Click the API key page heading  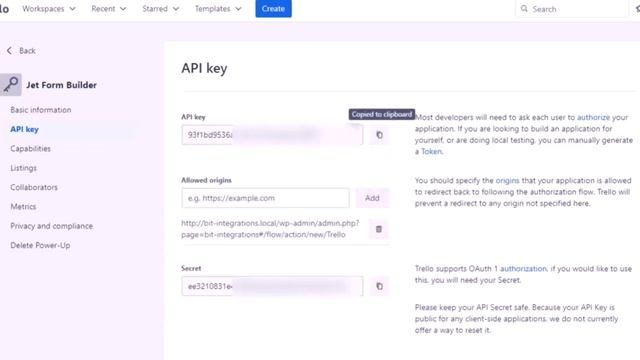click(204, 68)
